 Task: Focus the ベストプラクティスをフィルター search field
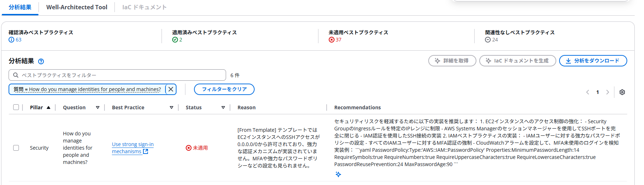pyautogui.click(x=117, y=75)
